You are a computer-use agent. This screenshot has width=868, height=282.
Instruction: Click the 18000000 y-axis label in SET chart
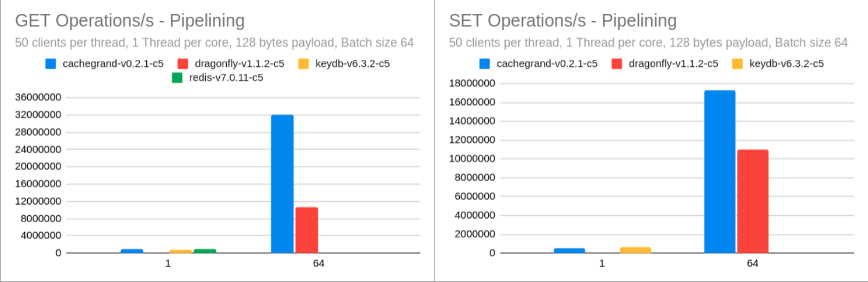coord(472,84)
